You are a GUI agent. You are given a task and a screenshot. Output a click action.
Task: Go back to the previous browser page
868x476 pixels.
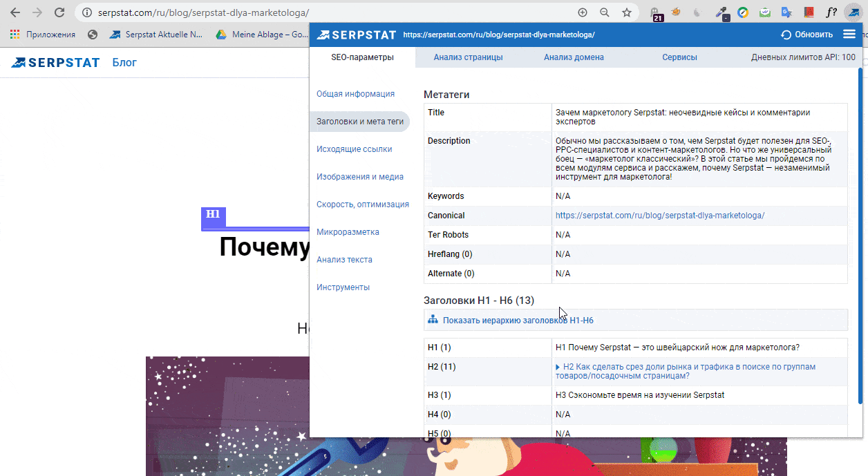click(x=15, y=12)
